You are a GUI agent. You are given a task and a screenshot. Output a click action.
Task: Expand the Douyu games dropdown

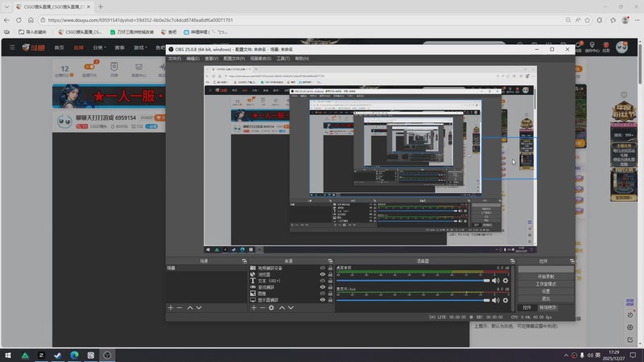(x=140, y=47)
